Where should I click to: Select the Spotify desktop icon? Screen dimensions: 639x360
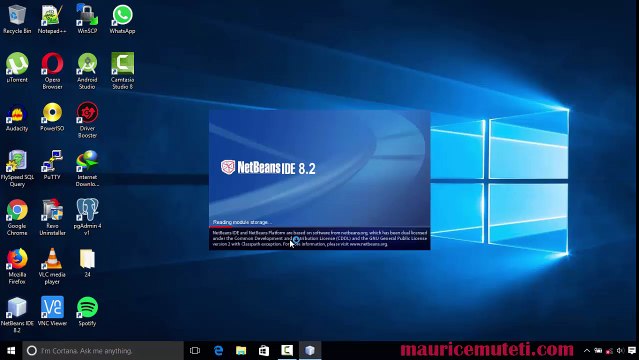pos(87,311)
